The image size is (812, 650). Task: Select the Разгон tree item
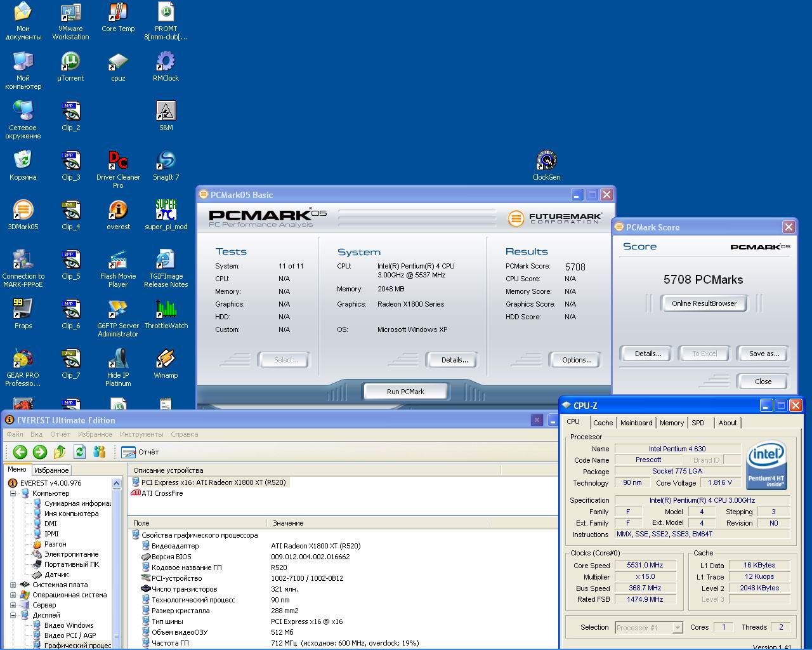49,544
